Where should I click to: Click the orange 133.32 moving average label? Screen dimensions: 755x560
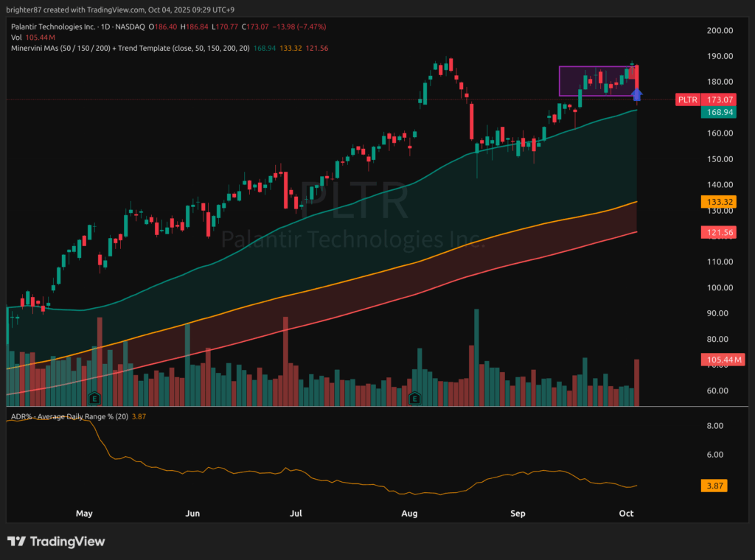[x=719, y=201]
